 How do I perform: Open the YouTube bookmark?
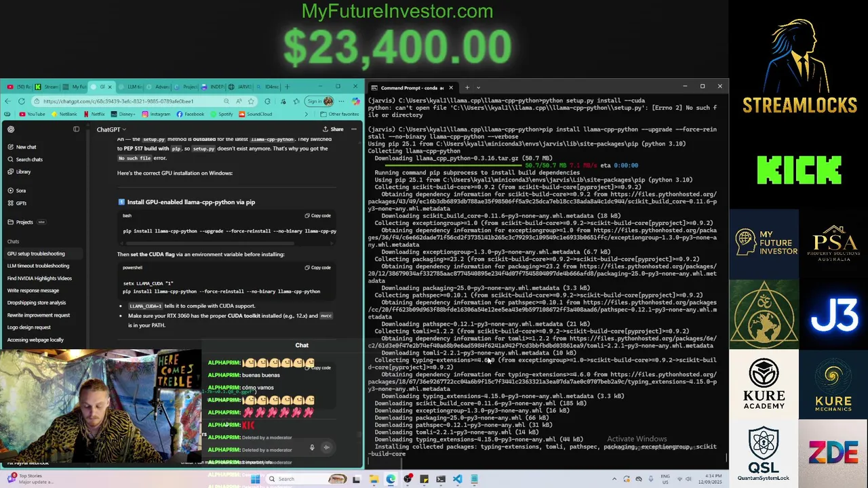tap(32, 114)
